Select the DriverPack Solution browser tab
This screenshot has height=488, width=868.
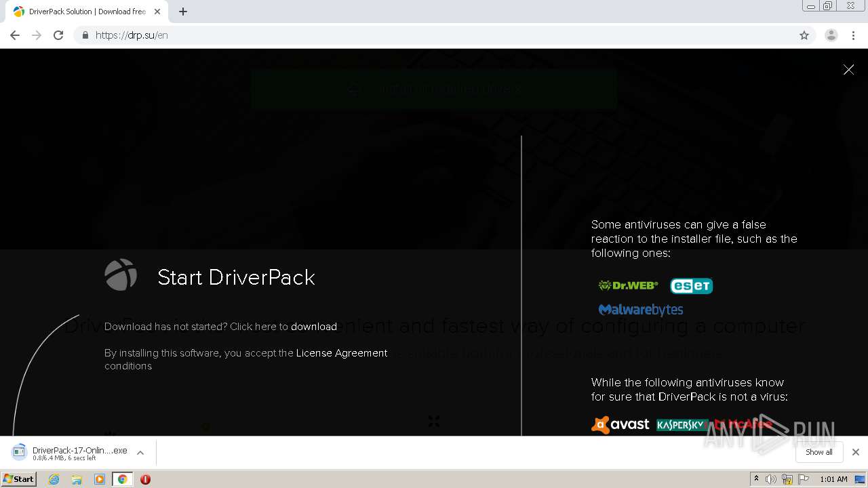click(x=86, y=12)
